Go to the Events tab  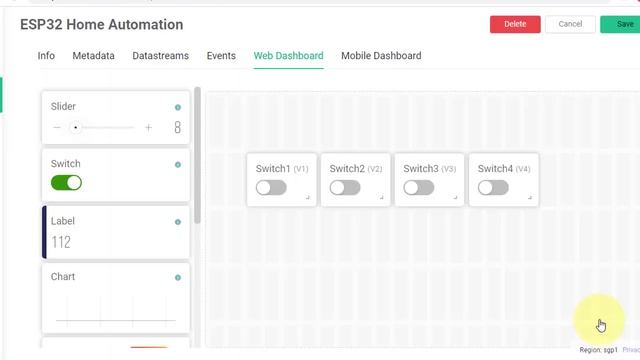point(221,56)
